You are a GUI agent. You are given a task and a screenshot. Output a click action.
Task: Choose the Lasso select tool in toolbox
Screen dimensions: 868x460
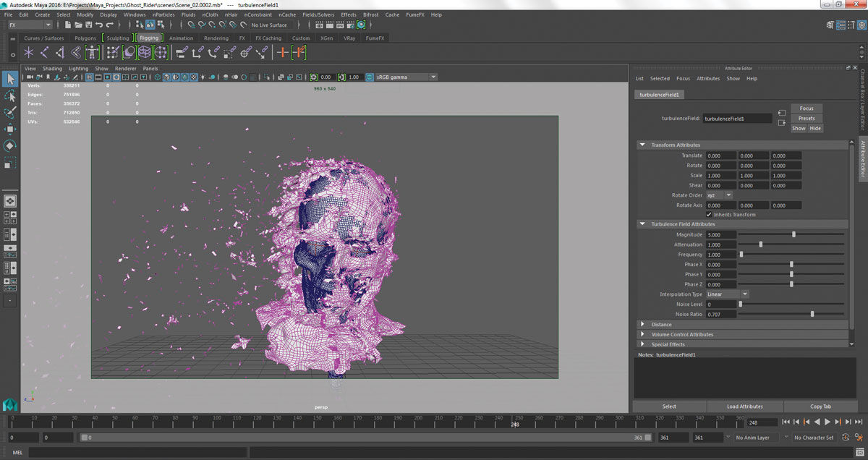(x=10, y=96)
